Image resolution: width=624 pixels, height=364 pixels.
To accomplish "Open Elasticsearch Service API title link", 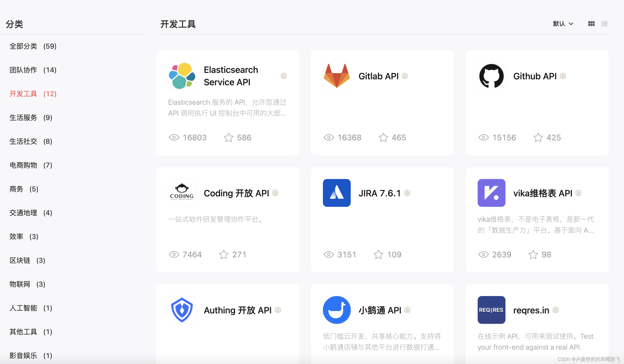I will (231, 76).
